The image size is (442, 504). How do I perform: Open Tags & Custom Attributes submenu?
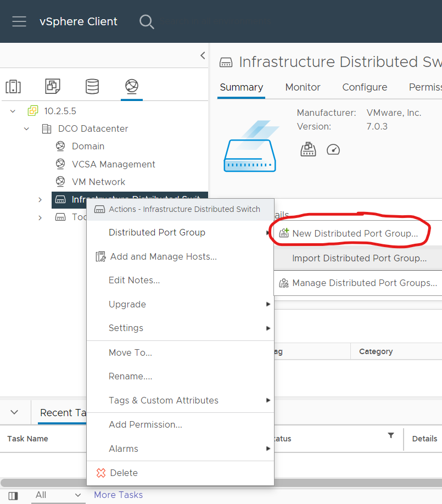click(180, 400)
